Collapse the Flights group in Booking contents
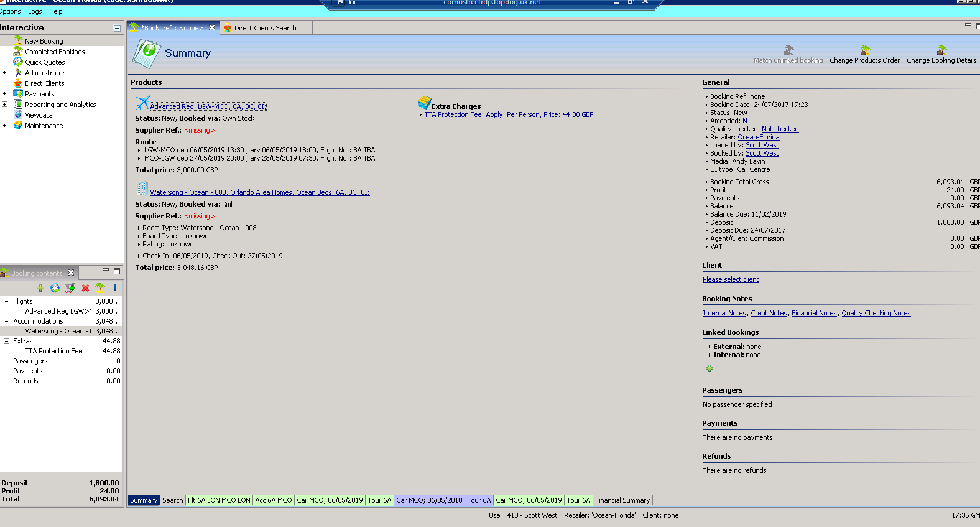 point(7,301)
